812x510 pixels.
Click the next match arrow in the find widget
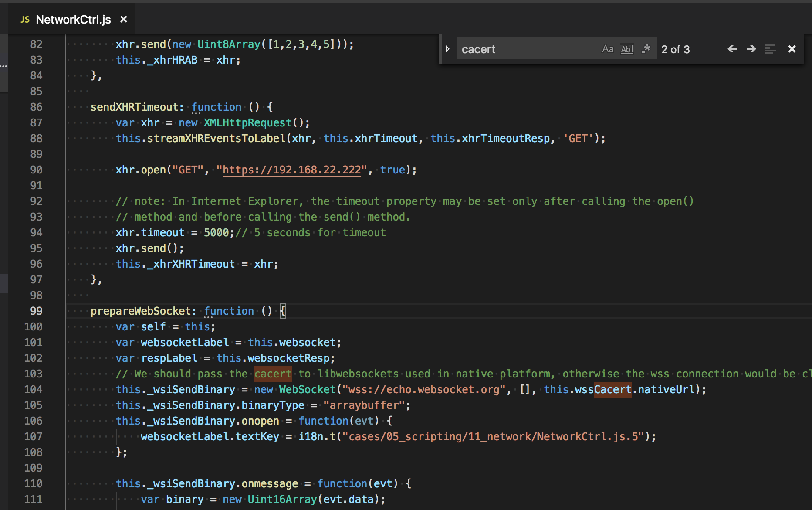coord(751,49)
